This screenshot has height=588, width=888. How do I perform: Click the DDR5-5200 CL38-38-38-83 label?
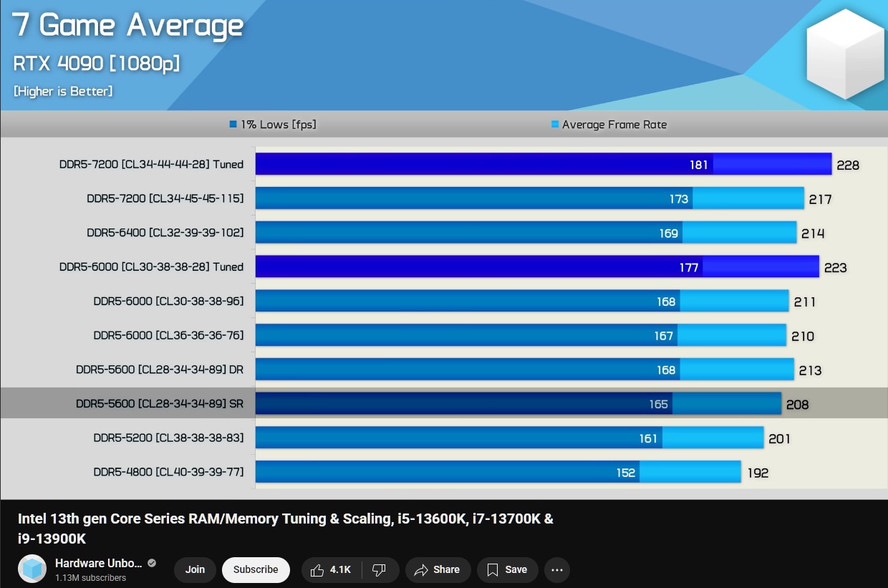[168, 438]
